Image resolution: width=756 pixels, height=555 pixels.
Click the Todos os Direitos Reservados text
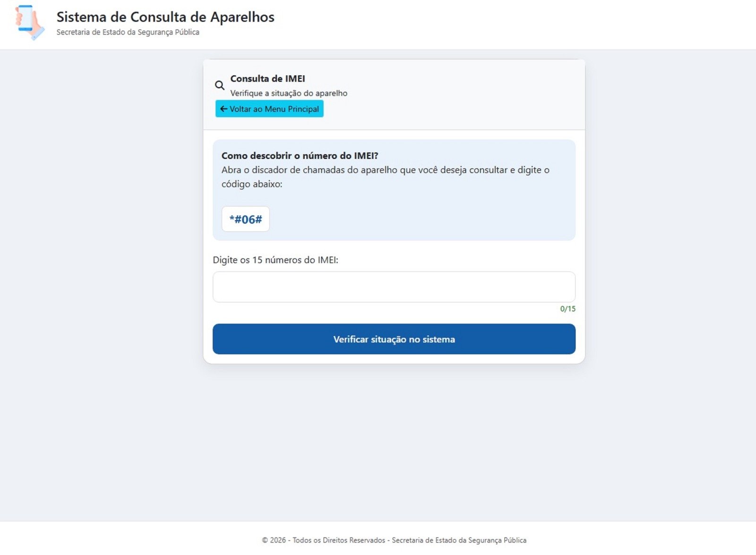pyautogui.click(x=339, y=540)
